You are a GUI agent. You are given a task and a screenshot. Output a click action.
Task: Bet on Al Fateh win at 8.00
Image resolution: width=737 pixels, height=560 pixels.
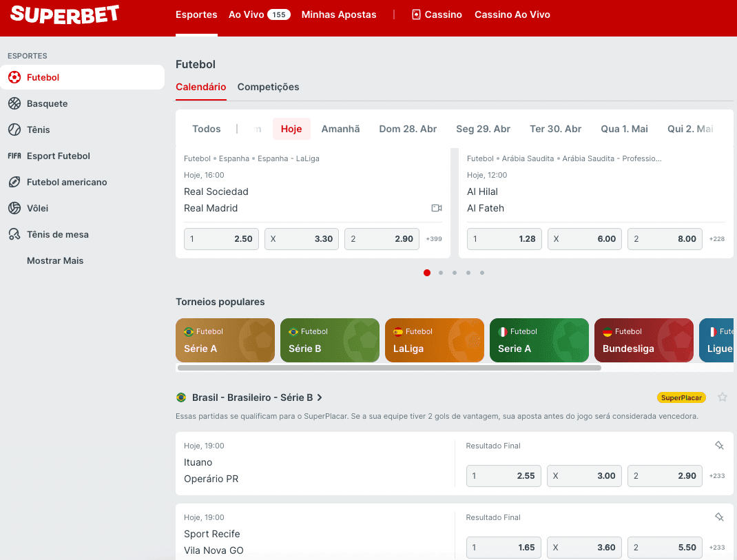pyautogui.click(x=665, y=239)
